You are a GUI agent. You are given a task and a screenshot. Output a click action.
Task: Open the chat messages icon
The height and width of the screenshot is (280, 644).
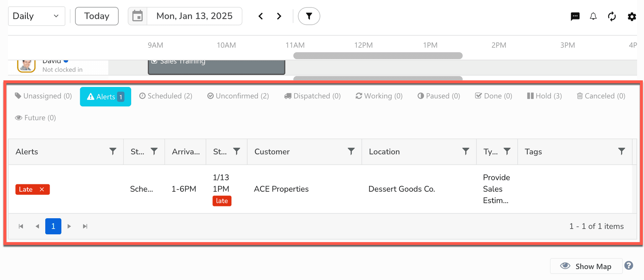(575, 16)
